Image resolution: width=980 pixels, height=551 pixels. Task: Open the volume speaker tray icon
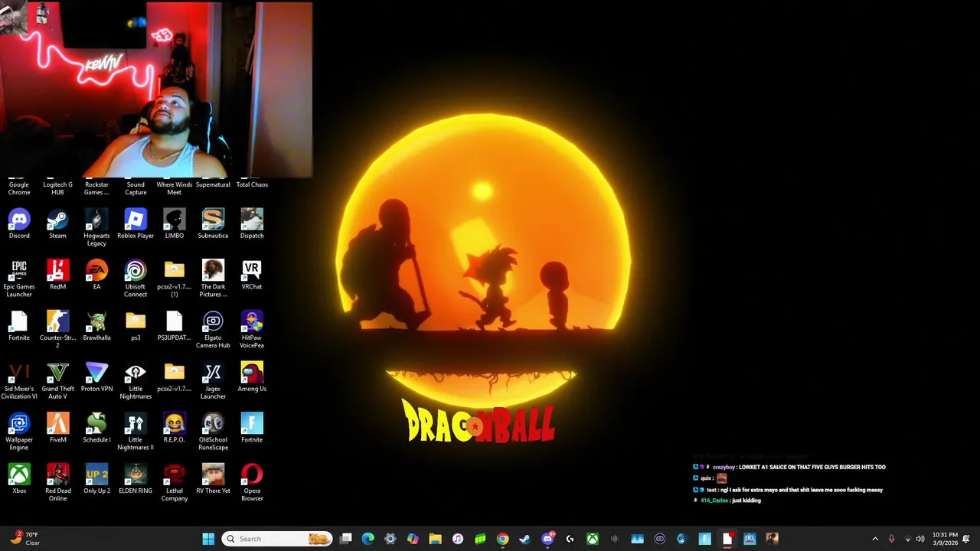coord(920,539)
